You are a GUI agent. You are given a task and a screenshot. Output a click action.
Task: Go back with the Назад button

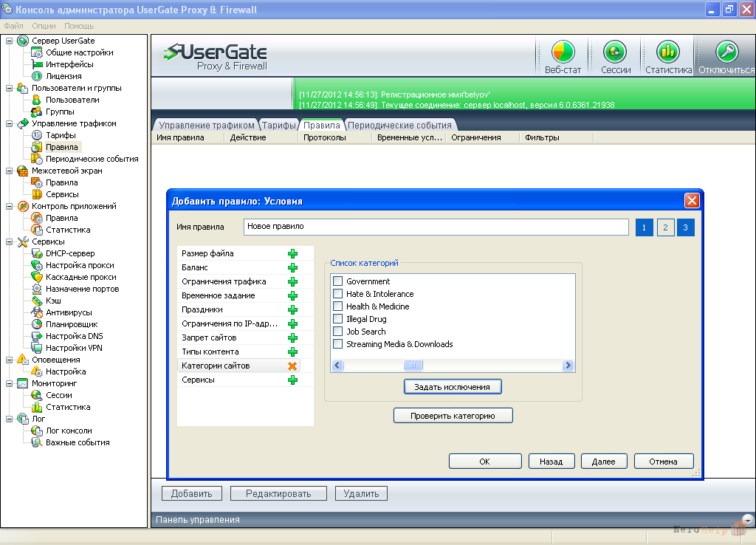551,462
